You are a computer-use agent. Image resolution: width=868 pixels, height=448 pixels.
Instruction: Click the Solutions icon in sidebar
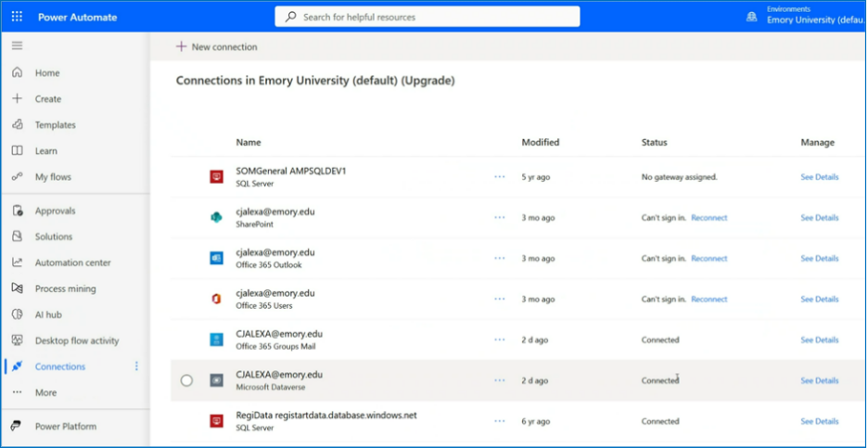[x=18, y=237]
